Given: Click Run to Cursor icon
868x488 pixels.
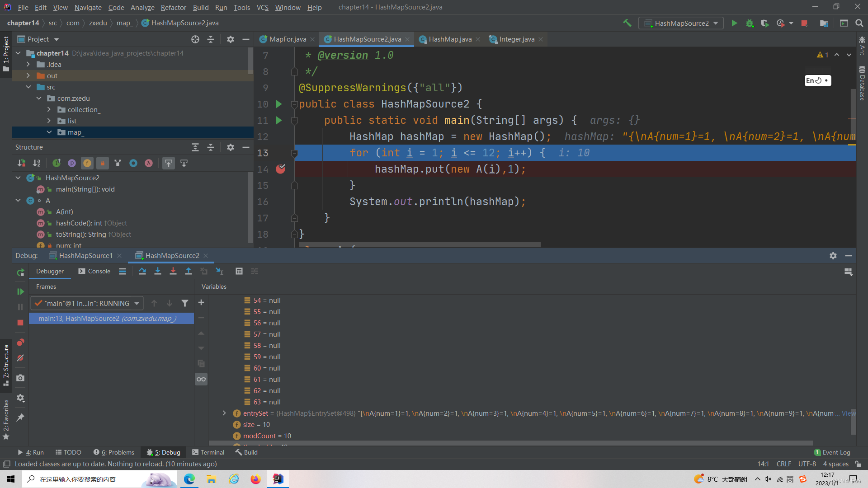Looking at the screenshot, I should click(219, 271).
